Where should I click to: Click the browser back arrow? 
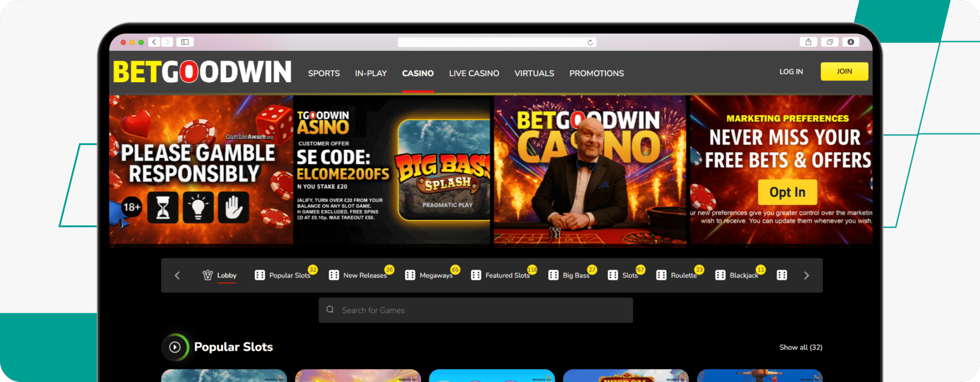[x=155, y=42]
